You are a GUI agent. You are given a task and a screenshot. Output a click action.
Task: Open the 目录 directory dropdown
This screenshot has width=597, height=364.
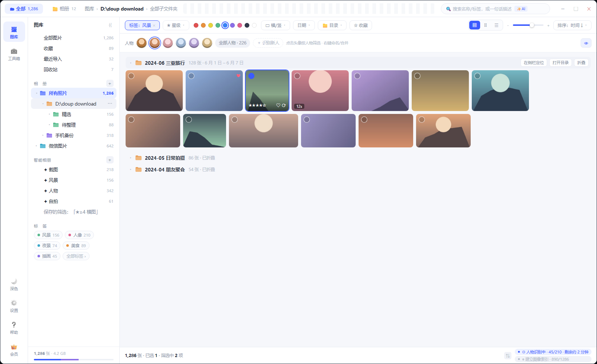[x=332, y=25]
